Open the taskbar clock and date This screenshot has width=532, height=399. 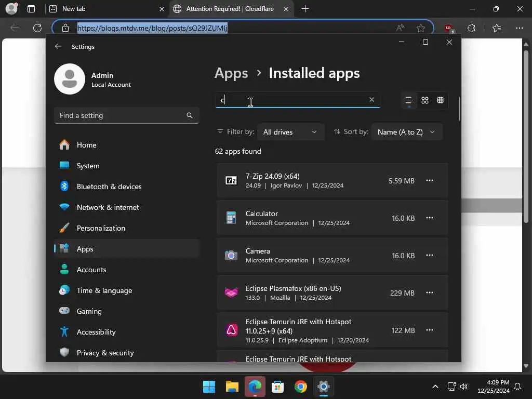[494, 387]
